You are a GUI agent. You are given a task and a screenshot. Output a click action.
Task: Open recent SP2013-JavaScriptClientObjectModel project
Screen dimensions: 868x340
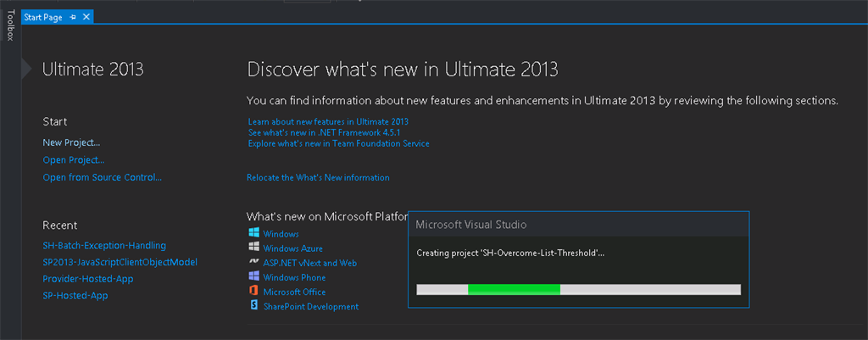[120, 262]
